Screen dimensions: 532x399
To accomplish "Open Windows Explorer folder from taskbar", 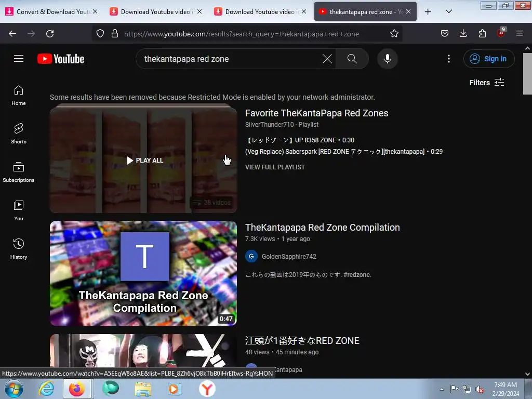I will (143, 389).
